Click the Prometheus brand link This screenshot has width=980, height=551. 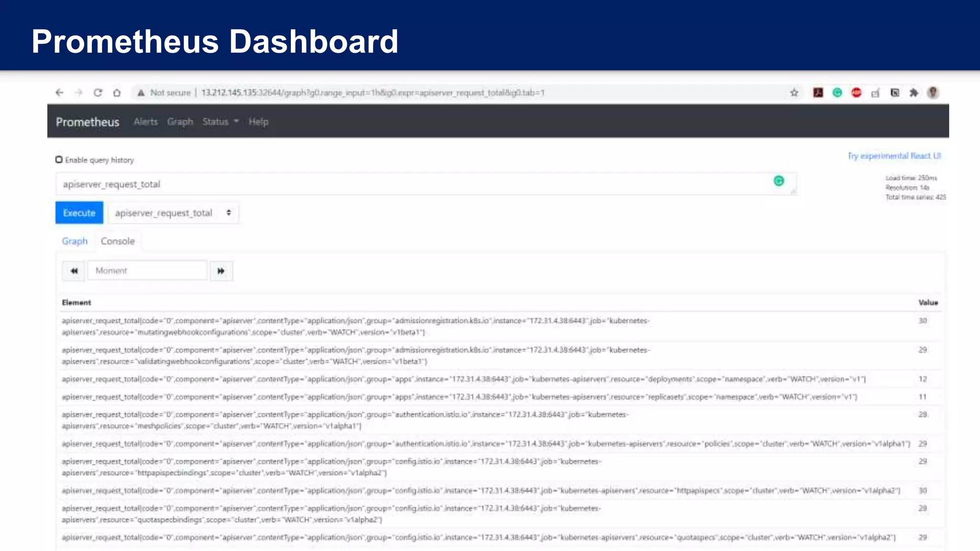click(88, 122)
